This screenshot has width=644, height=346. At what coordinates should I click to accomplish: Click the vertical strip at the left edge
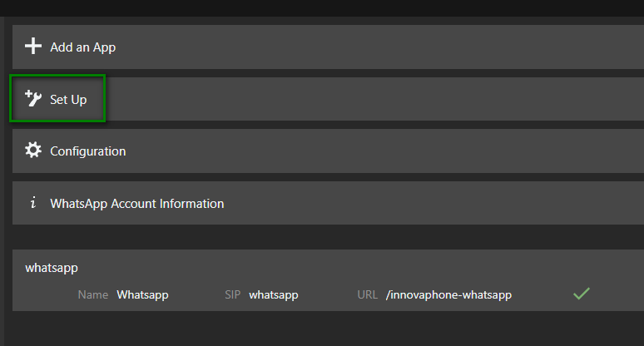(x=5, y=166)
